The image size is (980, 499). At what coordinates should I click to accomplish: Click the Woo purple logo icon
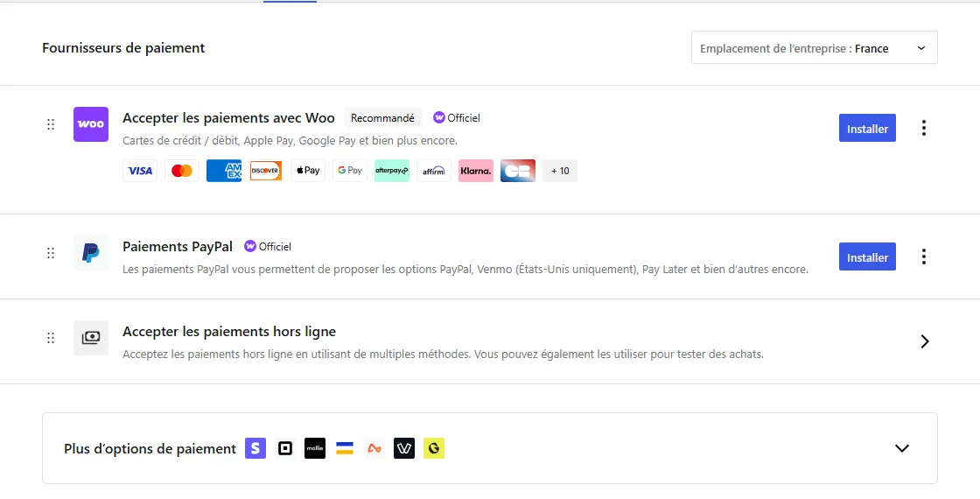pyautogui.click(x=91, y=123)
